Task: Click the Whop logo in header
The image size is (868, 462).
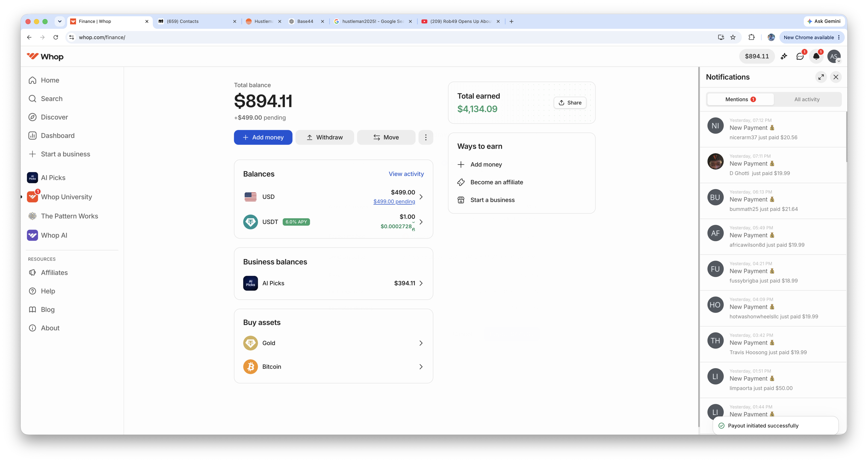Action: tap(45, 56)
